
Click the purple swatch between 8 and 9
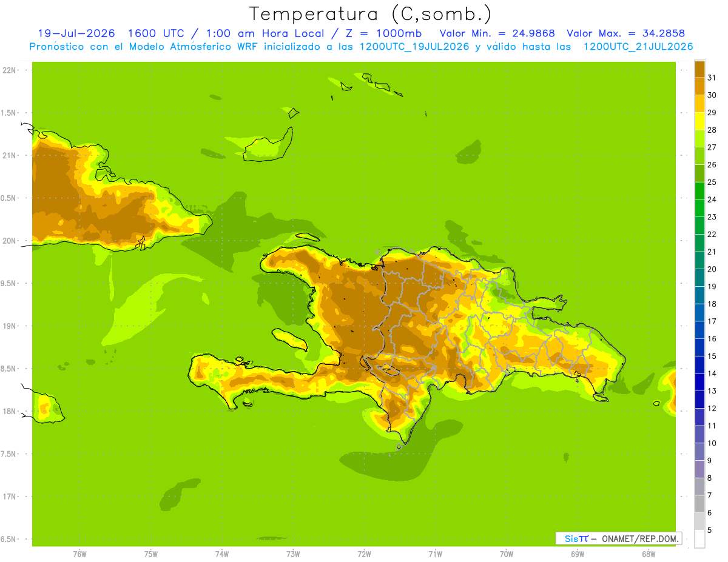699,469
